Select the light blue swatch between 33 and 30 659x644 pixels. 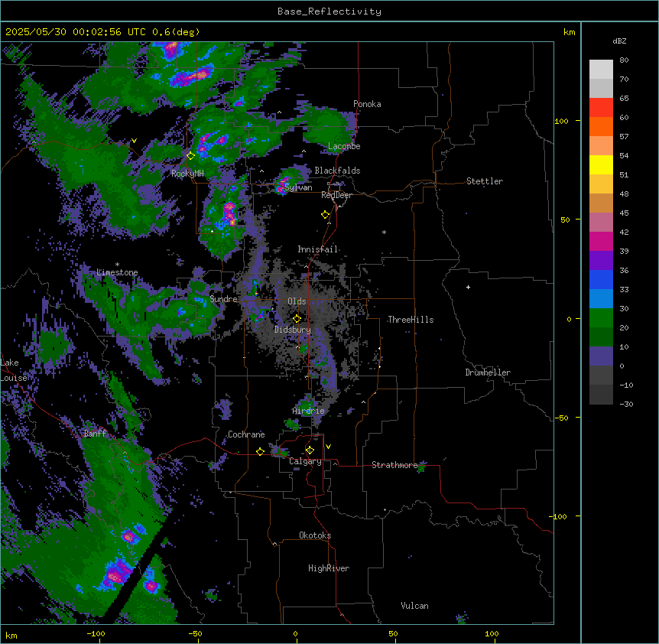click(x=601, y=299)
